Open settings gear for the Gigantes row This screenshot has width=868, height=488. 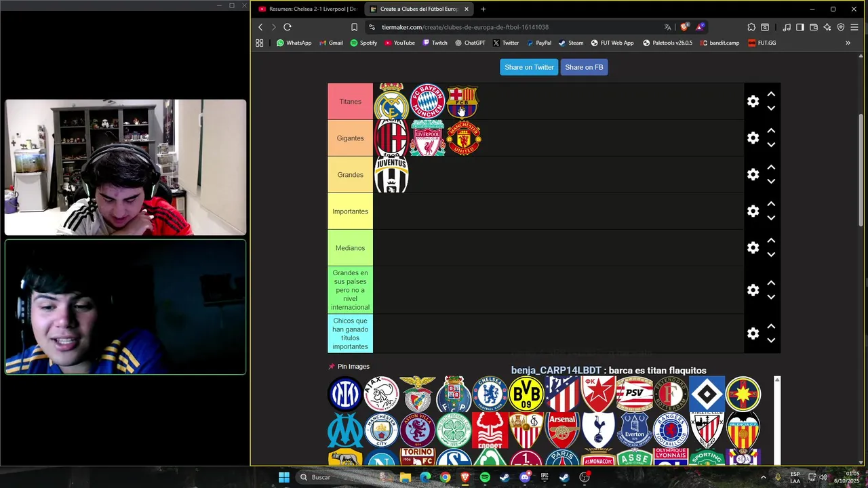point(753,138)
